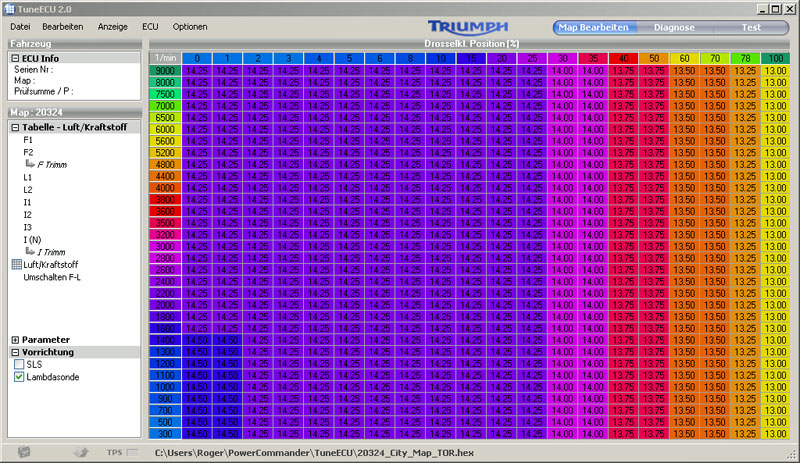Viewport: 800px width, 463px height.
Task: Uncheck the Lambdasonde checkbox
Action: (19, 377)
